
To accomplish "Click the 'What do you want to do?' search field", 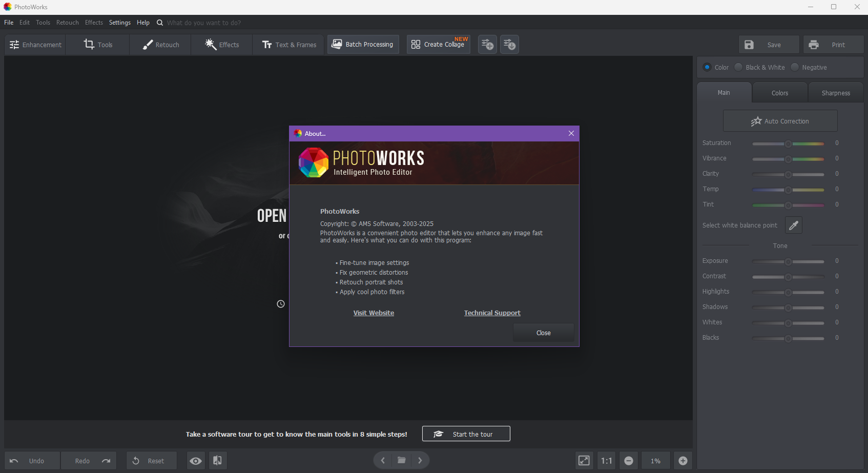I will coord(204,23).
